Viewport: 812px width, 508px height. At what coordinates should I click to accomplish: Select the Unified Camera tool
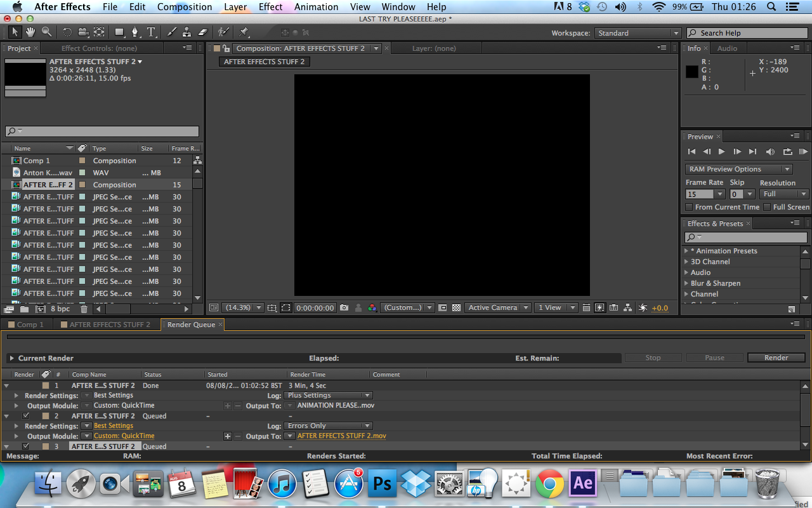83,32
